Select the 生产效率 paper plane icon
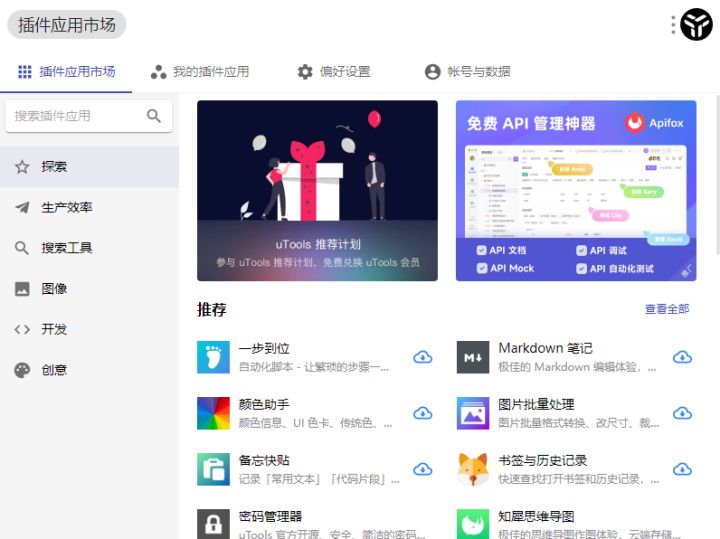The width and height of the screenshot is (720, 539). click(x=22, y=208)
